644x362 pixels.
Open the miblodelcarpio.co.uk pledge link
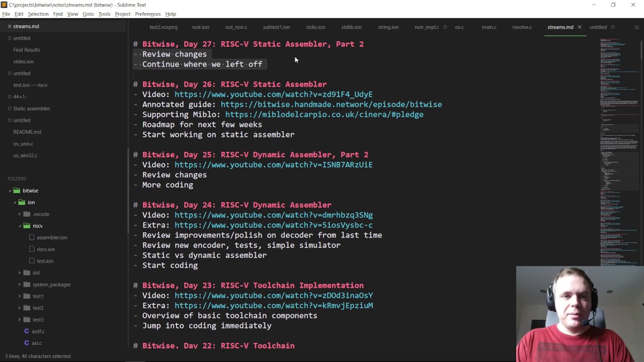click(x=325, y=115)
